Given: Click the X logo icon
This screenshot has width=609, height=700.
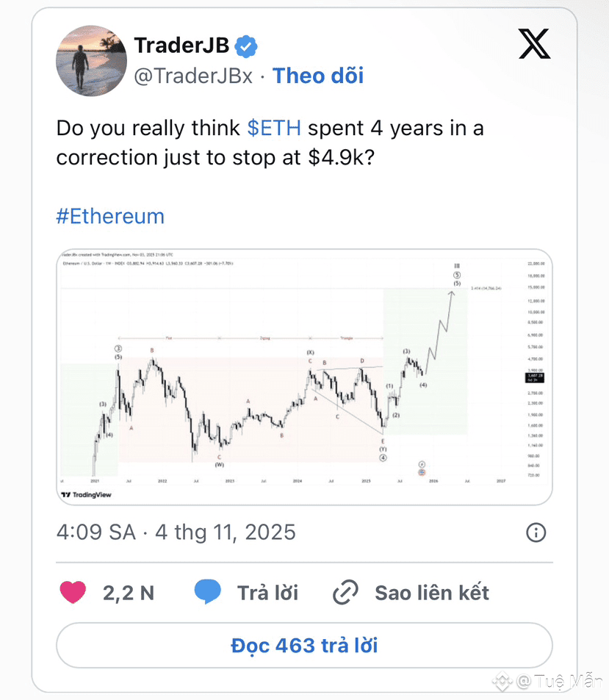Looking at the screenshot, I should coord(534,43).
